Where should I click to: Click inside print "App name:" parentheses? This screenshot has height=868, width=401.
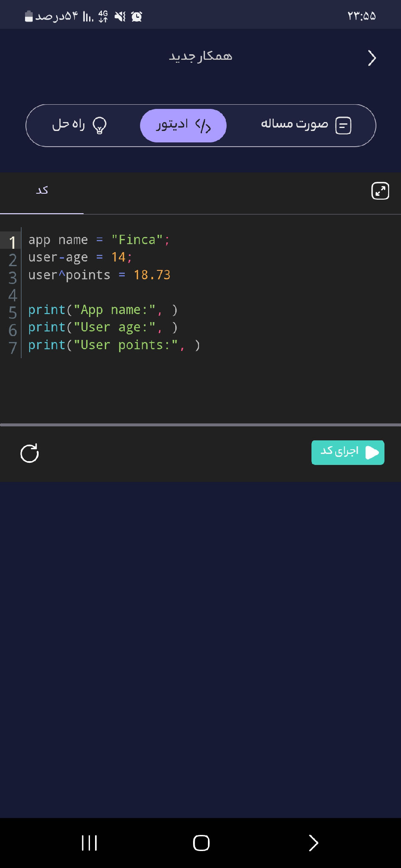(167, 310)
